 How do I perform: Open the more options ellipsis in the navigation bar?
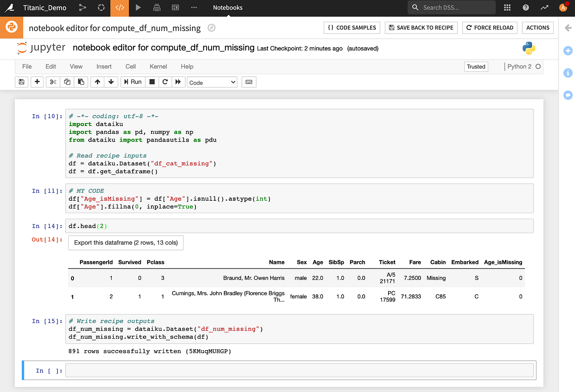194,7
